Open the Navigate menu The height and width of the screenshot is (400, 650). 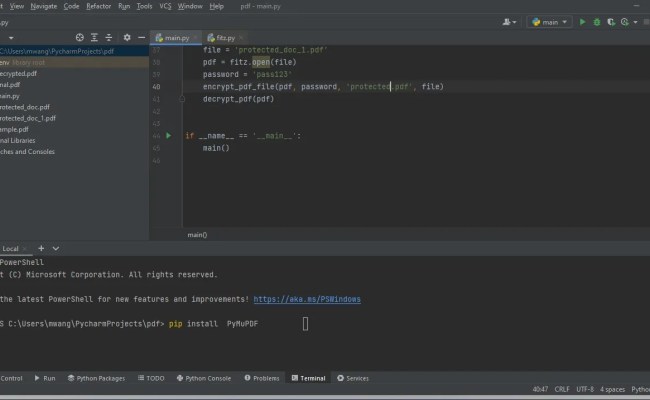(44, 6)
